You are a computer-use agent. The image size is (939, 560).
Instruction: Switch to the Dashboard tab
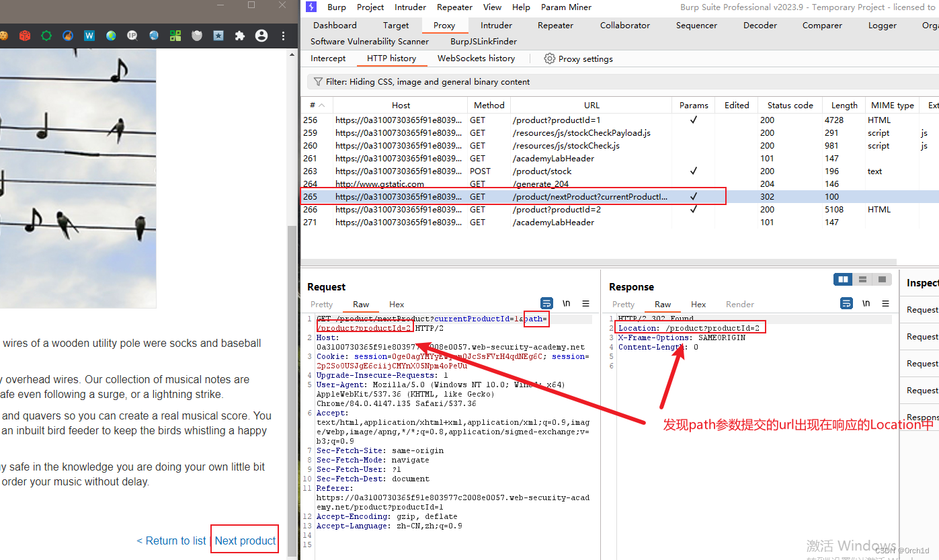[x=335, y=25]
